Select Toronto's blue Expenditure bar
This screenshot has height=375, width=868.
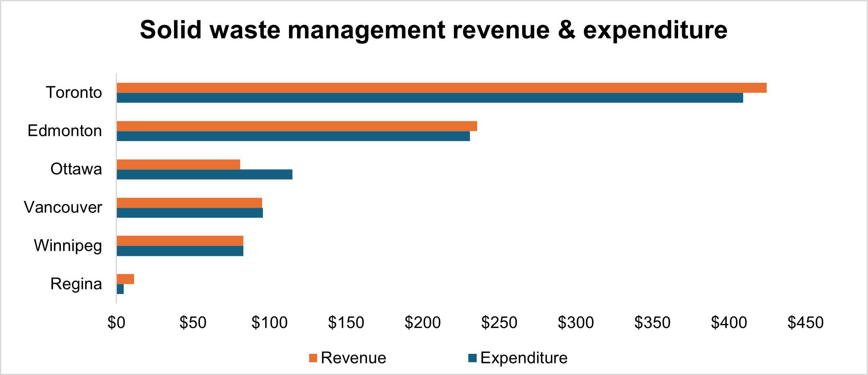click(x=430, y=98)
